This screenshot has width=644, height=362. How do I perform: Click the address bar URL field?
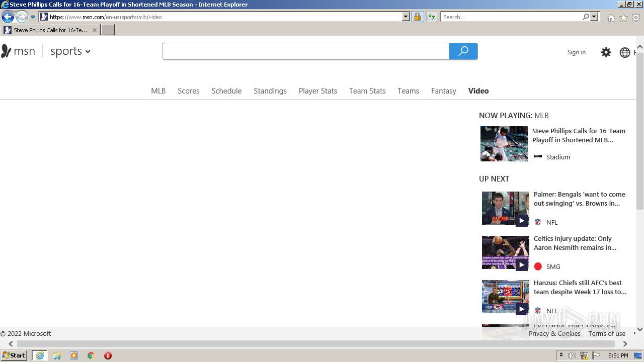coord(220,17)
